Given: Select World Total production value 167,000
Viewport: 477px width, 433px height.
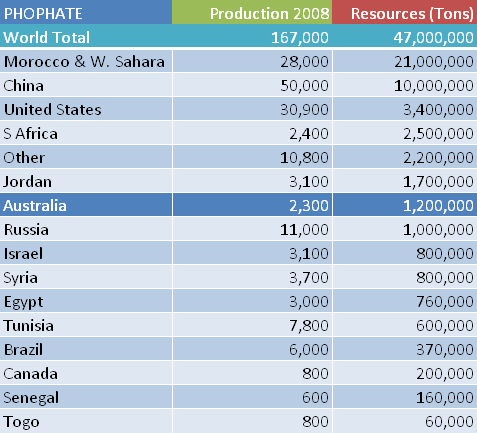Looking at the screenshot, I should pyautogui.click(x=300, y=38).
